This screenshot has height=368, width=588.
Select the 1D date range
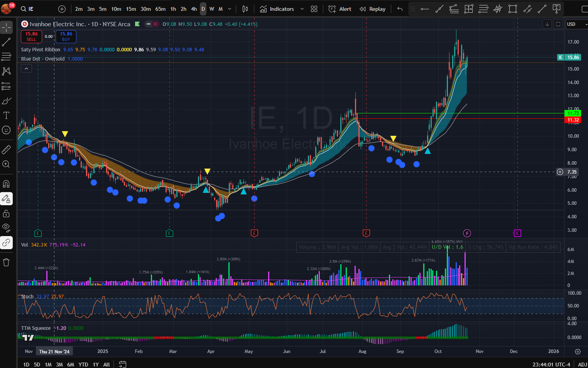[x=26, y=364]
